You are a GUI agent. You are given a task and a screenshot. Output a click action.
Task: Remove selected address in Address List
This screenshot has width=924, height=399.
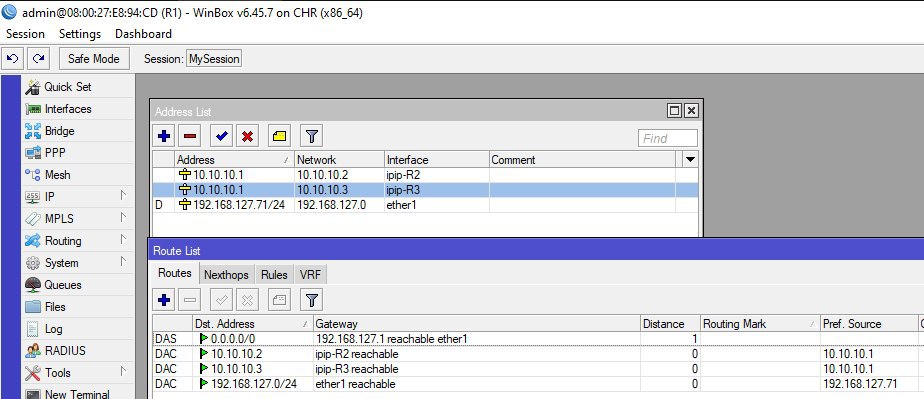190,136
